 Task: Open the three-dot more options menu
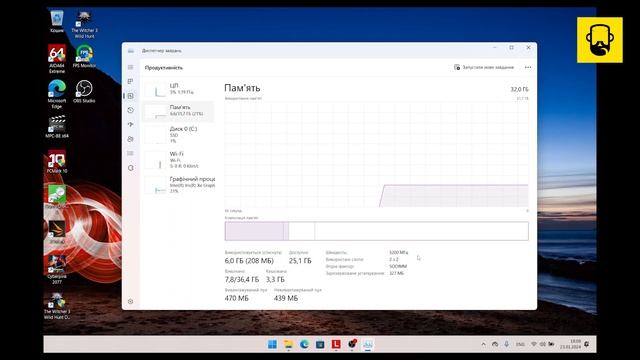point(528,67)
